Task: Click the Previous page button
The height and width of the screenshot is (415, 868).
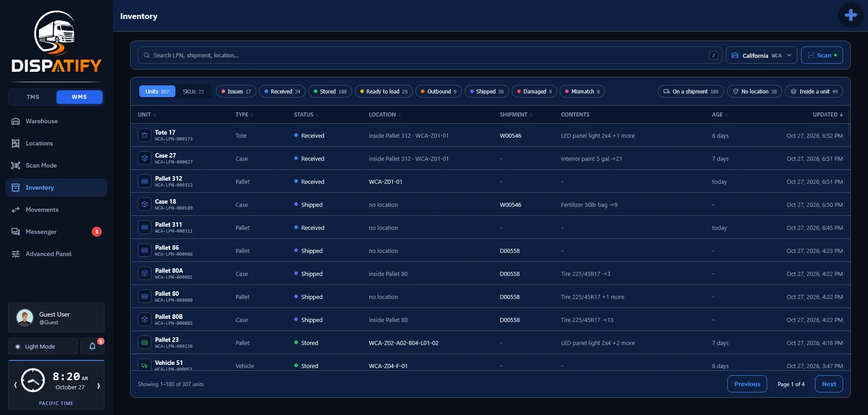Action: [747, 384]
